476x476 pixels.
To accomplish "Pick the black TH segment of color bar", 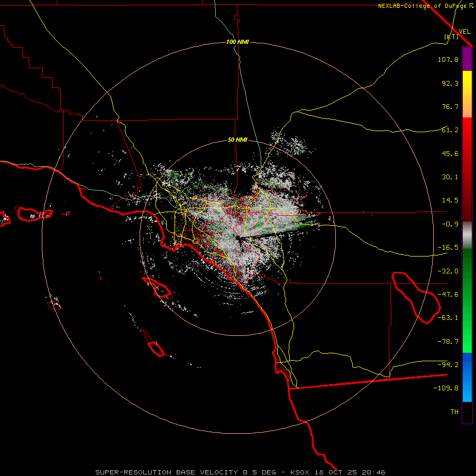I will 467,413.
